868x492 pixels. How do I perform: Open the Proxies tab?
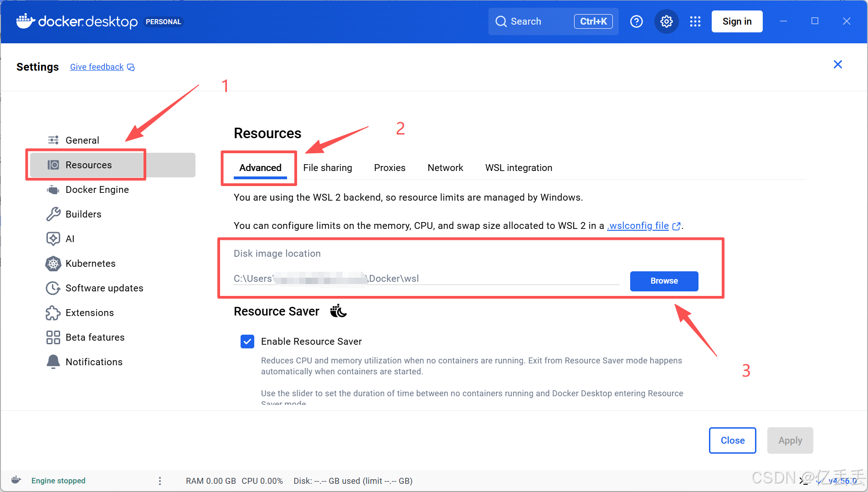390,168
